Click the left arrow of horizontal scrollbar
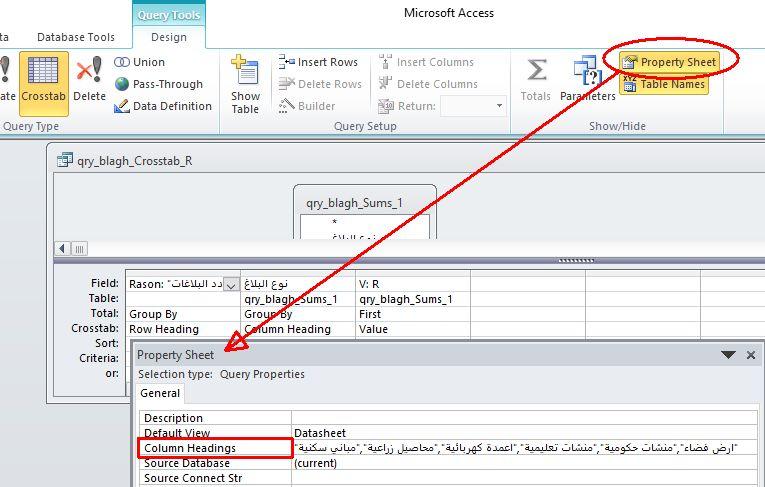765x487 pixels. tap(62, 249)
